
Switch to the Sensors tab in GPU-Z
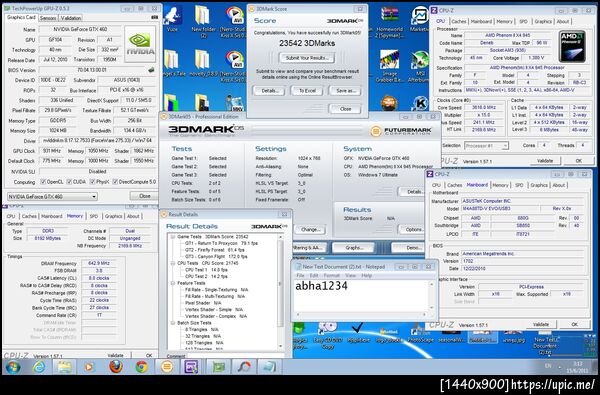click(48, 18)
